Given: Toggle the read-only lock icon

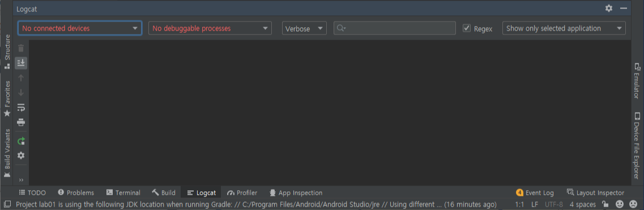Looking at the screenshot, I should [x=605, y=204].
